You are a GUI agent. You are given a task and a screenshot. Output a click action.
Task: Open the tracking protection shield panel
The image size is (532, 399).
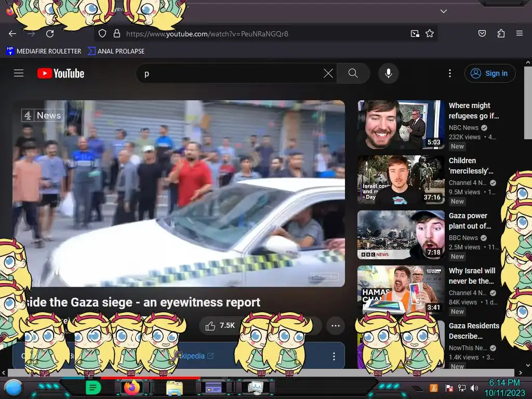(102, 34)
